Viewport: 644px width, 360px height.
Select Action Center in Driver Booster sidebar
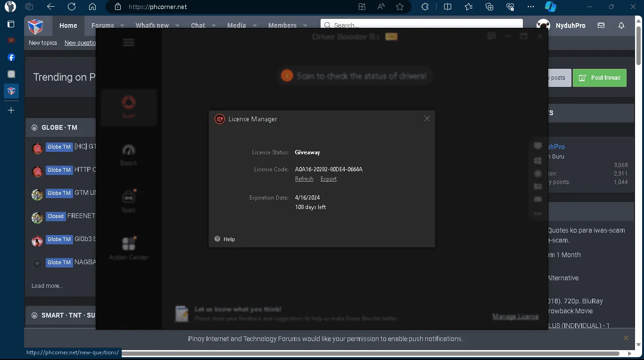click(129, 249)
